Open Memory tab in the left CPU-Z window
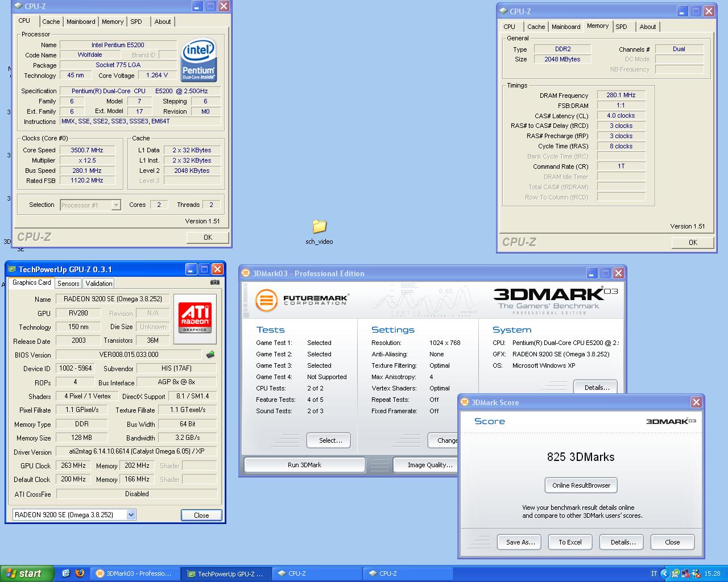Image resolution: width=728 pixels, height=582 pixels. [x=113, y=22]
